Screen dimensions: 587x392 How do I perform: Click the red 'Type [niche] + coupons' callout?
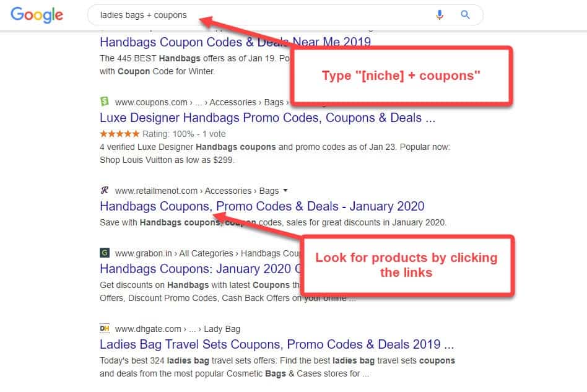point(401,76)
